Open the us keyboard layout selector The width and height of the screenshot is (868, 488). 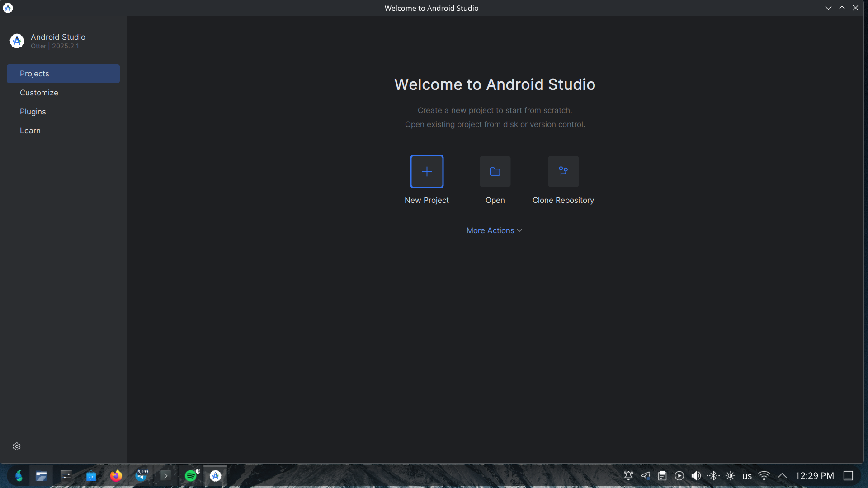pos(747,476)
